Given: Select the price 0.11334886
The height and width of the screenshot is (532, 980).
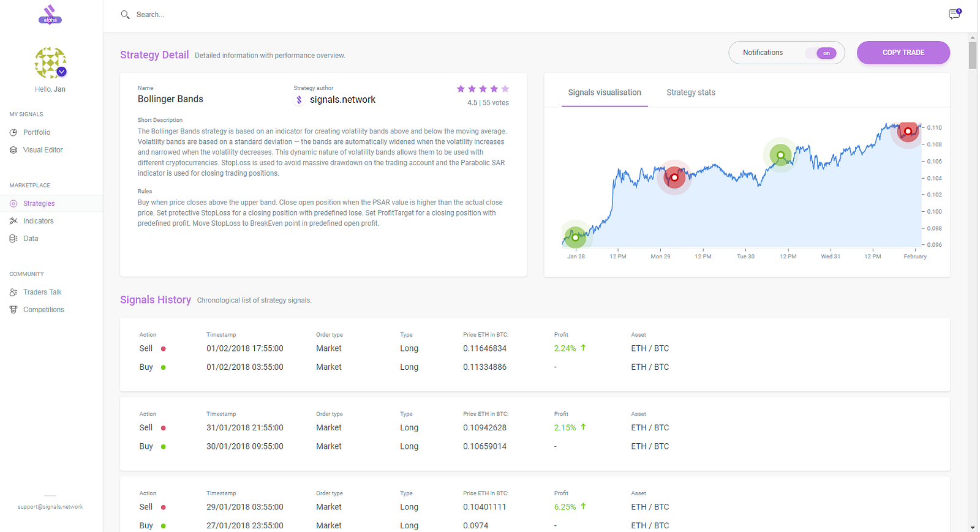Looking at the screenshot, I should click(484, 367).
